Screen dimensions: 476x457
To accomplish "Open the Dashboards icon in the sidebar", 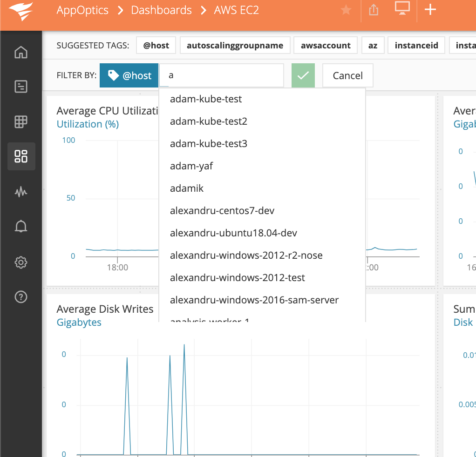I will point(21,156).
